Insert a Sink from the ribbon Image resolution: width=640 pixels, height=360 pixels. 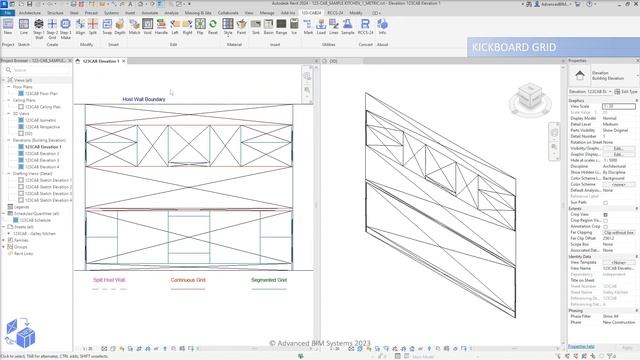(x=256, y=26)
